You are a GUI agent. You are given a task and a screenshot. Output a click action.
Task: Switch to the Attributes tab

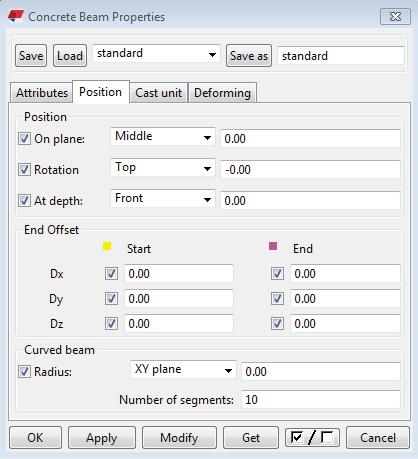coord(42,93)
